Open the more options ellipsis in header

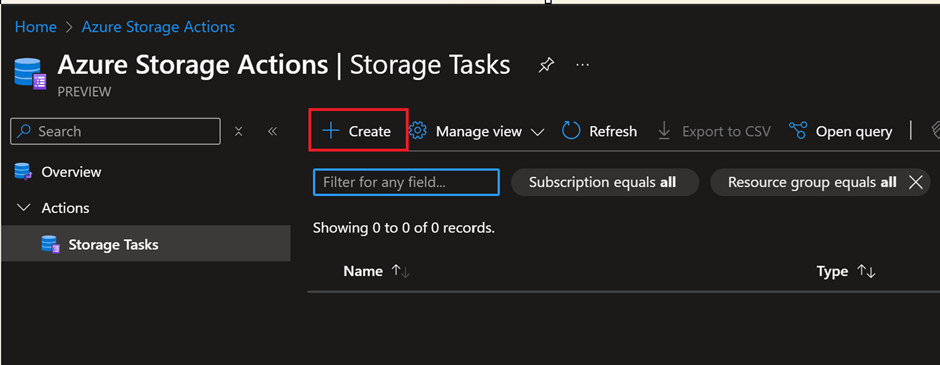[582, 65]
